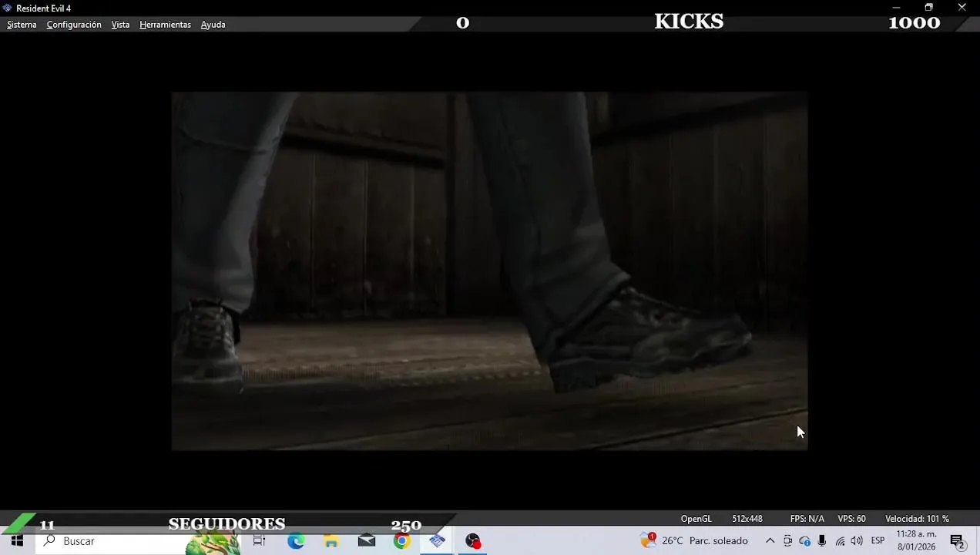Image resolution: width=980 pixels, height=555 pixels.
Task: Open the Ayuda menu
Action: pyautogui.click(x=213, y=25)
